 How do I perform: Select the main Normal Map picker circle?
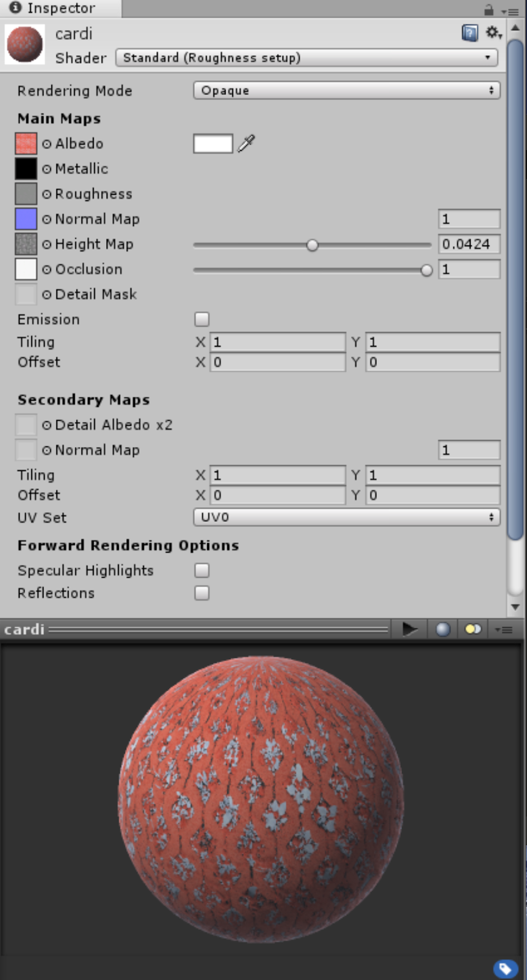click(x=47, y=219)
